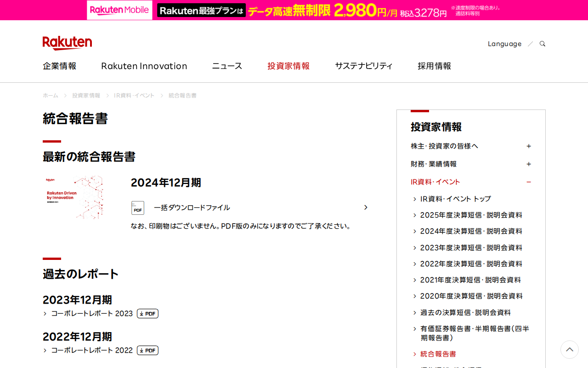
Task: Click the 過去のレポート heading
Action: tap(81, 274)
